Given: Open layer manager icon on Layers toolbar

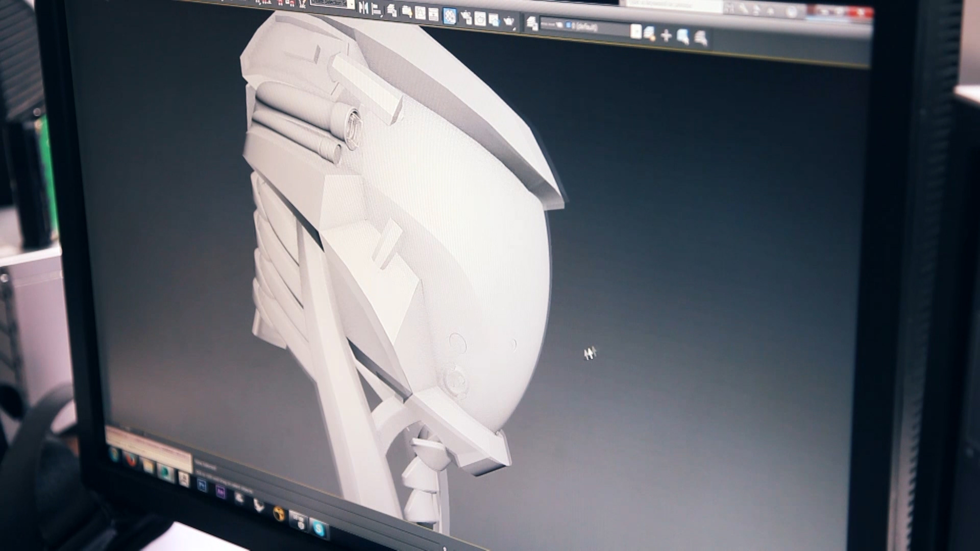Looking at the screenshot, I should 532,23.
